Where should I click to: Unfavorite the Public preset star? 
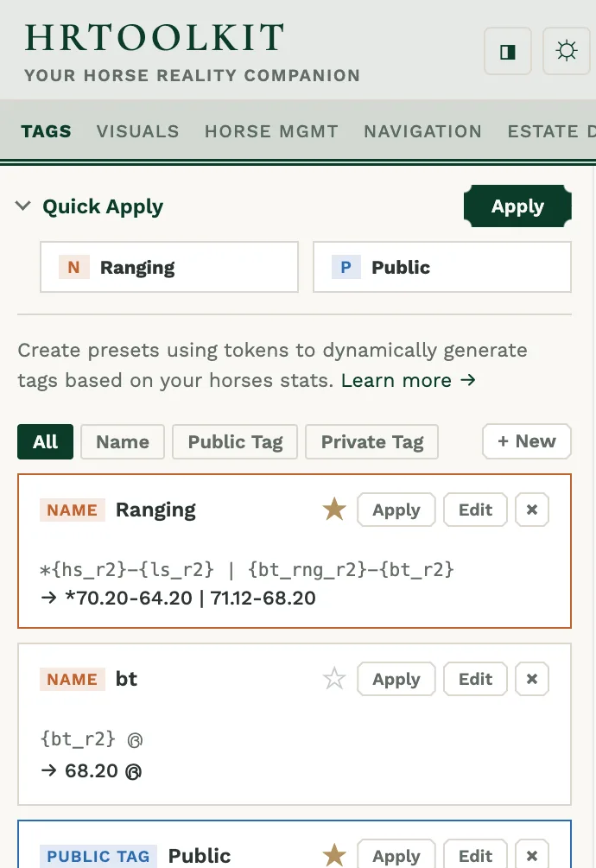coord(334,855)
